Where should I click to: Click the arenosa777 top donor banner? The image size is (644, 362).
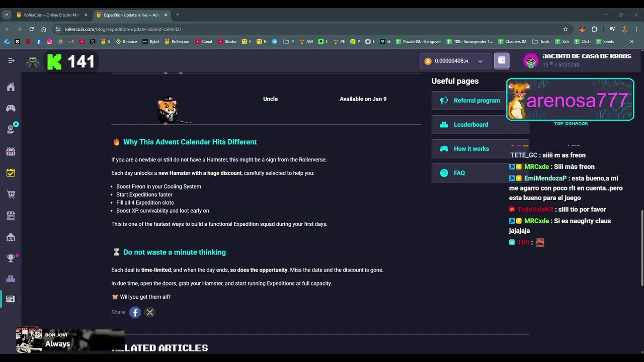pos(571,100)
